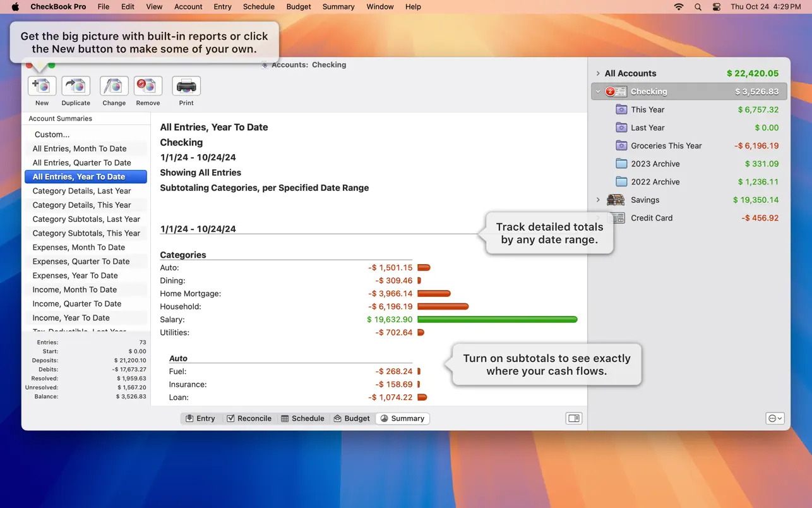The height and width of the screenshot is (508, 812).
Task: Click the Utilities category label
Action: tap(175, 332)
